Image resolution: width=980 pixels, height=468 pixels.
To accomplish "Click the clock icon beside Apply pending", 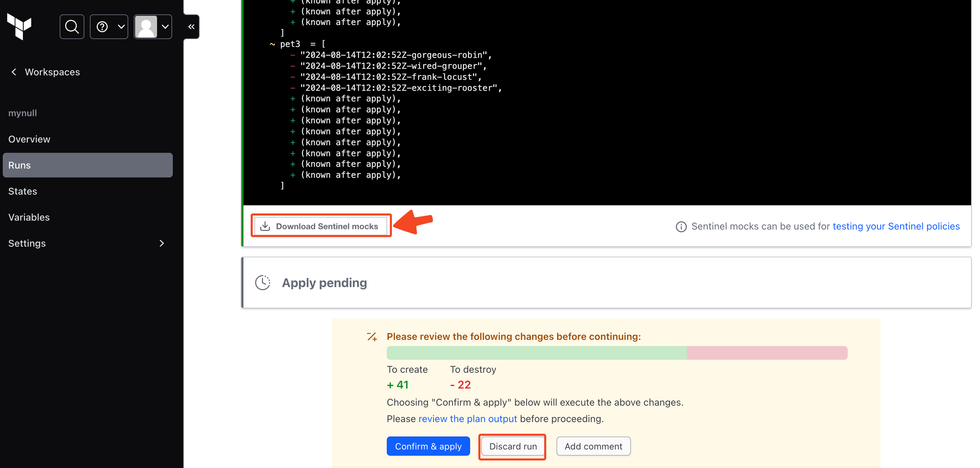I will 263,282.
